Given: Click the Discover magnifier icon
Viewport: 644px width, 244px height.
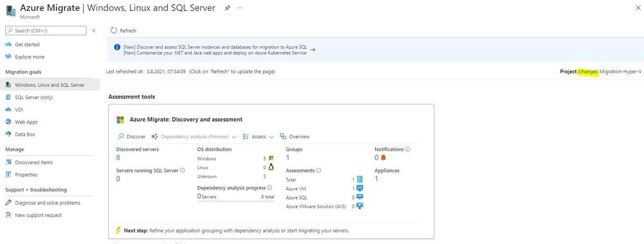Looking at the screenshot, I should [x=121, y=136].
